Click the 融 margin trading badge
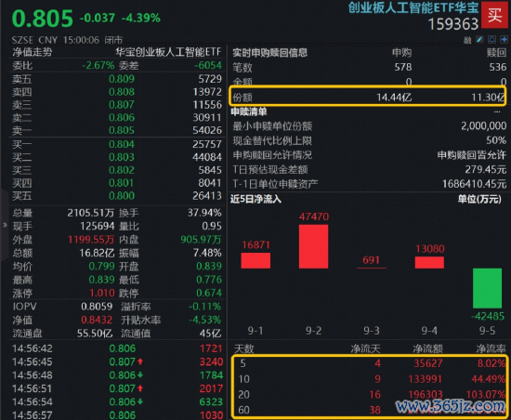This screenshot has height=420, width=511. [467, 40]
